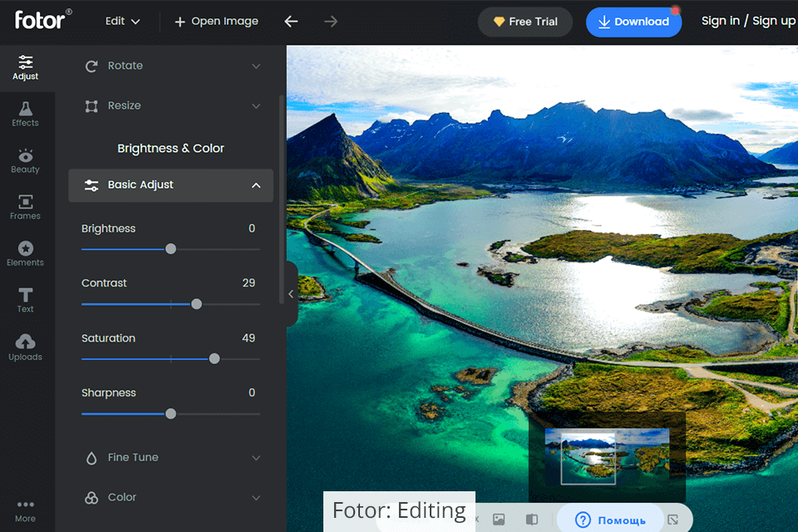Open the Frames tool
Screen dimensions: 798x532
26,207
